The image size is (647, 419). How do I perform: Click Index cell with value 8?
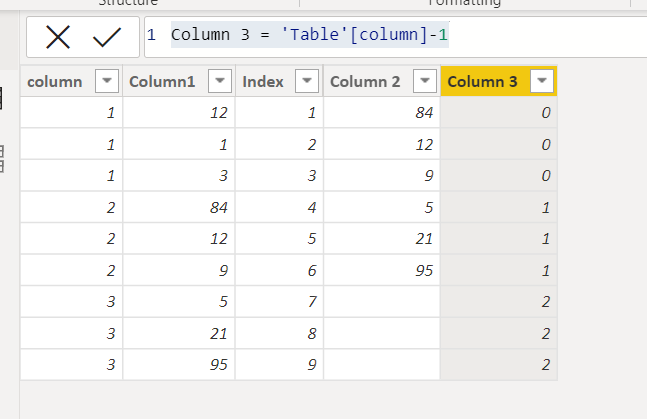coord(279,333)
